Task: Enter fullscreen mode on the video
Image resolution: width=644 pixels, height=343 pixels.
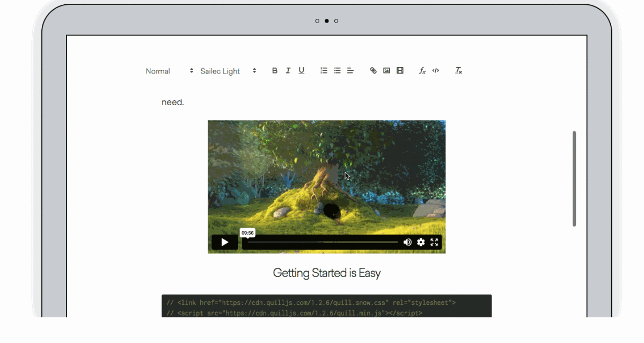Action: click(434, 242)
